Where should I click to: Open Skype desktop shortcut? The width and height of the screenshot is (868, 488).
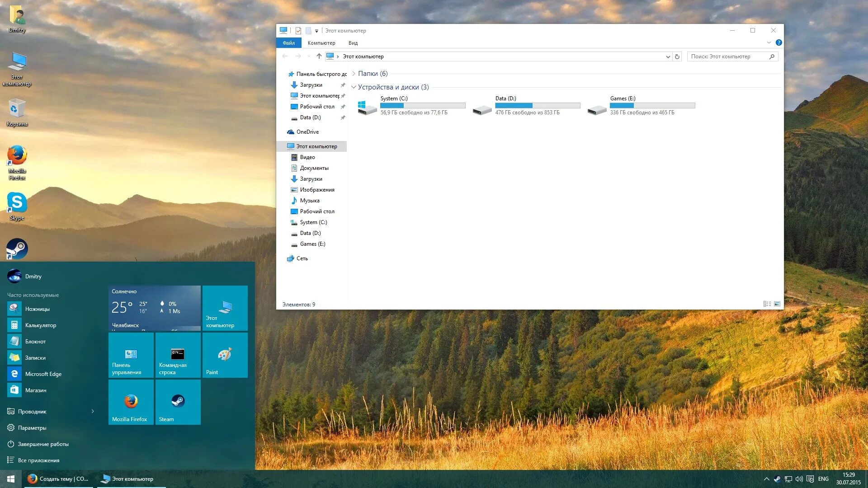pos(17,203)
